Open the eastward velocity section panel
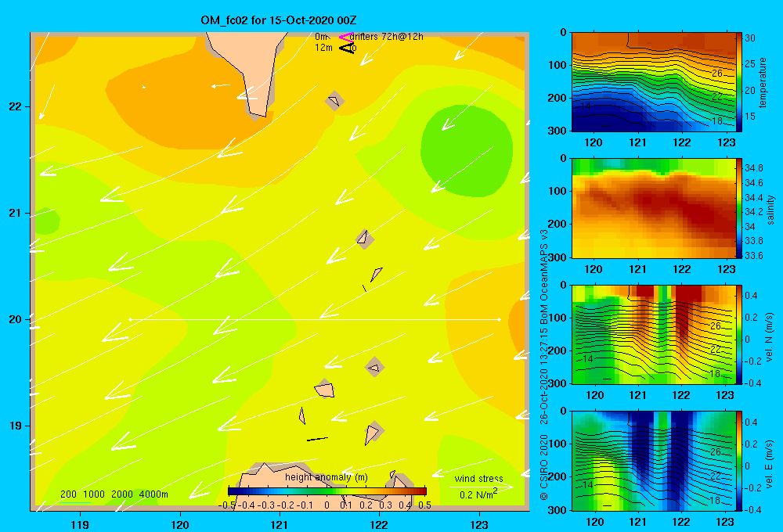The width and height of the screenshot is (783, 532). click(x=653, y=461)
